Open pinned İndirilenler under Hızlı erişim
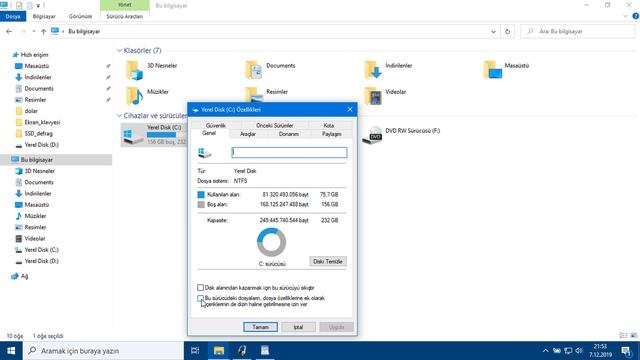Screen dimensions: 640x360 coord(38,77)
